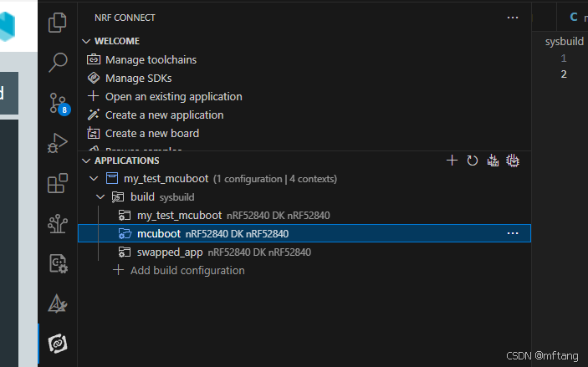588x367 pixels.
Task: Choose Open an existing application
Action: point(174,96)
